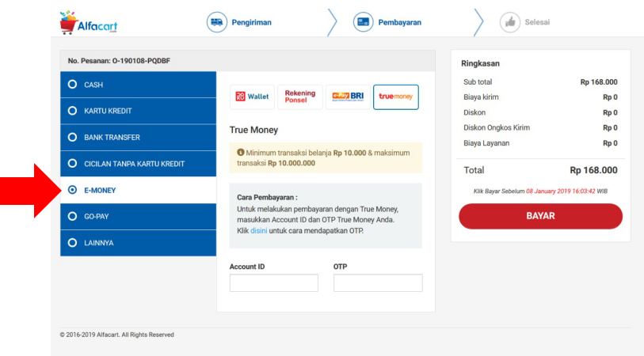The image size is (644, 356).
Task: Select the CASH payment method
Action: pyautogui.click(x=138, y=85)
